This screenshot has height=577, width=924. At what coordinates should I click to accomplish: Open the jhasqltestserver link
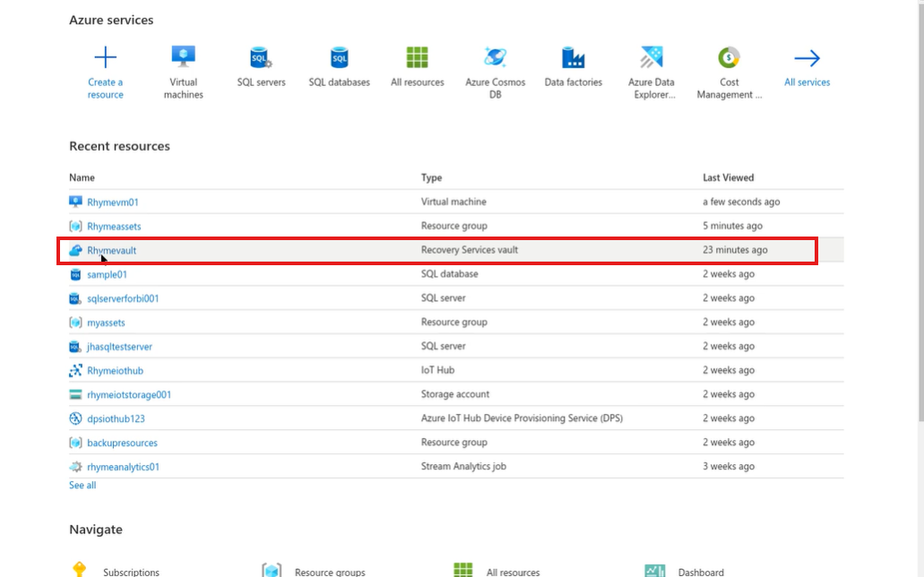point(119,347)
